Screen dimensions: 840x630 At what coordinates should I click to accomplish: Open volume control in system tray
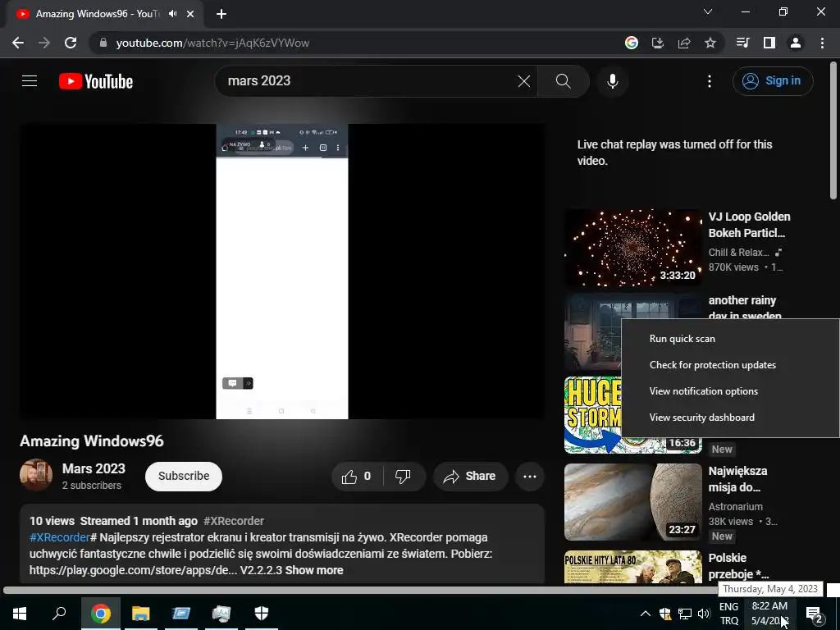704,614
